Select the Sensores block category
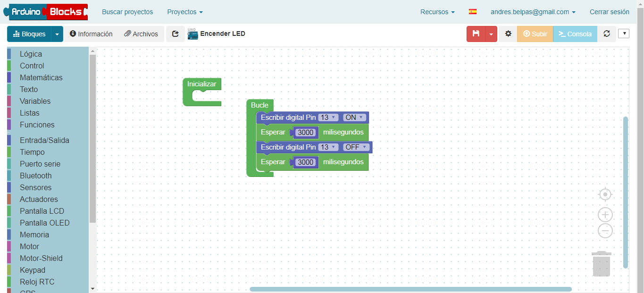This screenshot has width=644, height=293. 48,187
